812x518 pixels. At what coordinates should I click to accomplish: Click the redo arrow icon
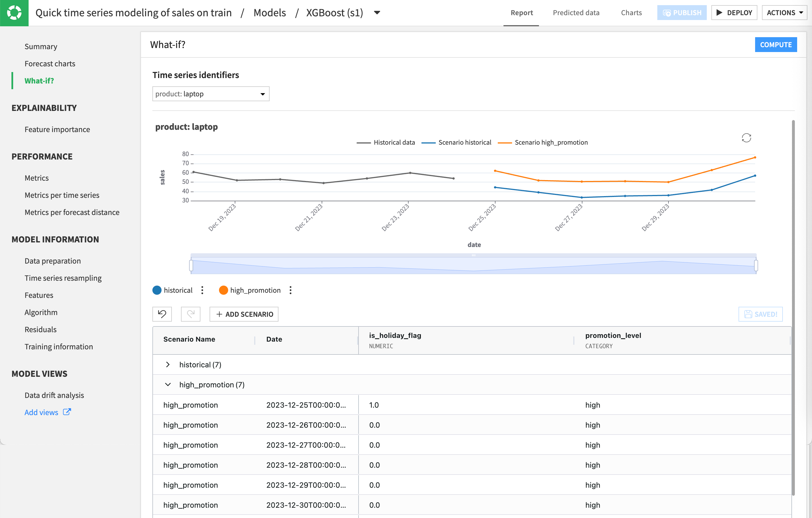(x=190, y=314)
